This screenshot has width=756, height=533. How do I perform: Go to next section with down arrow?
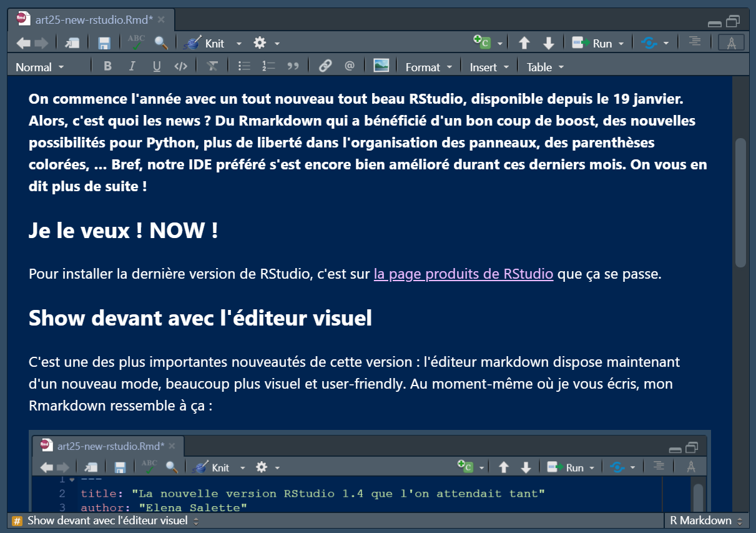[549, 43]
